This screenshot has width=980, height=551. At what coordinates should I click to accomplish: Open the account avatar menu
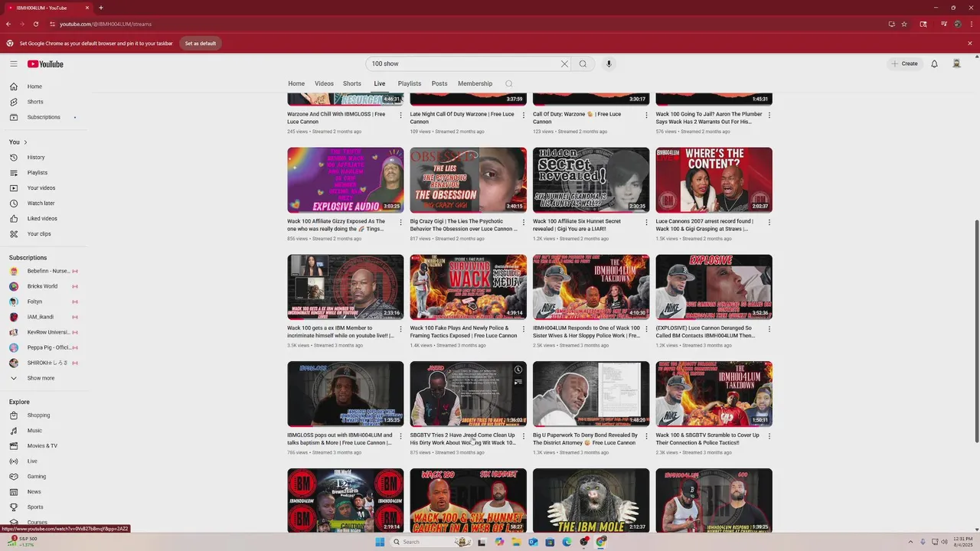[x=956, y=64]
